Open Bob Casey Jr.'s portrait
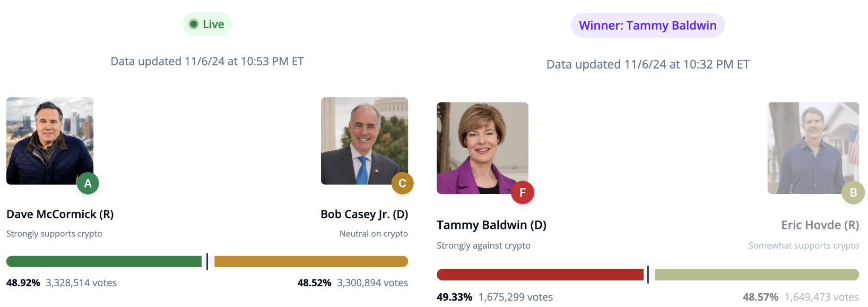 (x=364, y=141)
